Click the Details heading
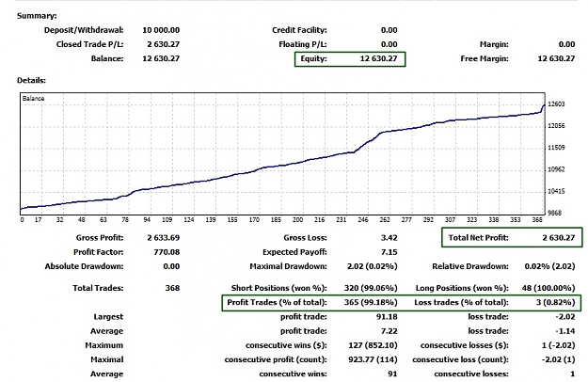 (31, 80)
